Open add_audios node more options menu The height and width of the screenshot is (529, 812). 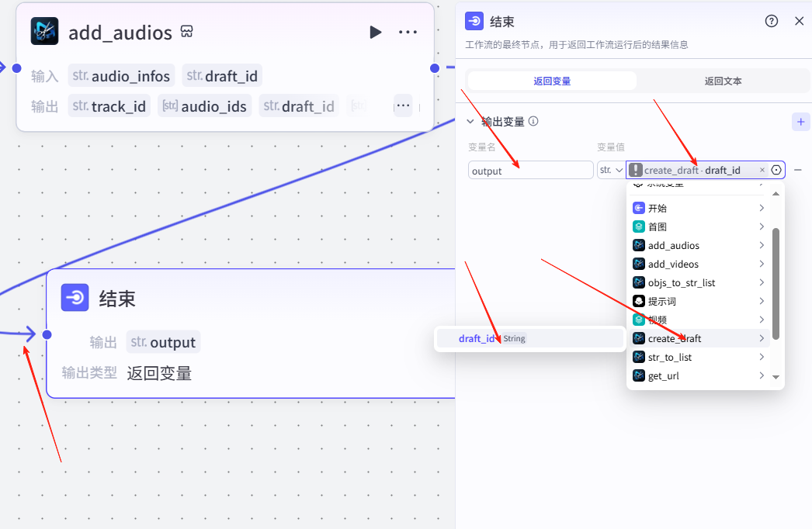point(408,32)
